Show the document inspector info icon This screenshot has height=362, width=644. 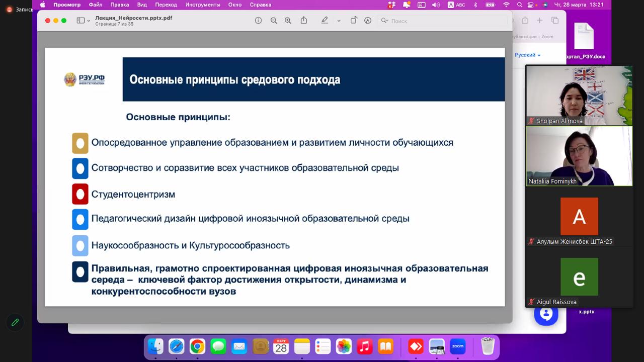coord(258,21)
